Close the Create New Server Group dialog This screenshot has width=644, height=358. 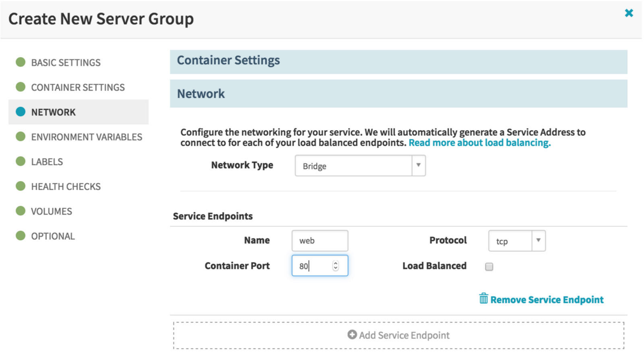(629, 13)
